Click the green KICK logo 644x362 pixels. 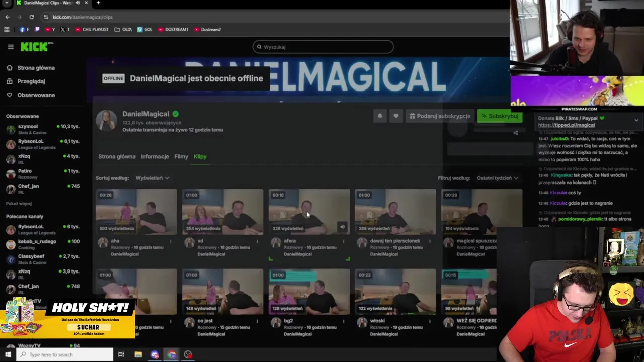(x=37, y=47)
